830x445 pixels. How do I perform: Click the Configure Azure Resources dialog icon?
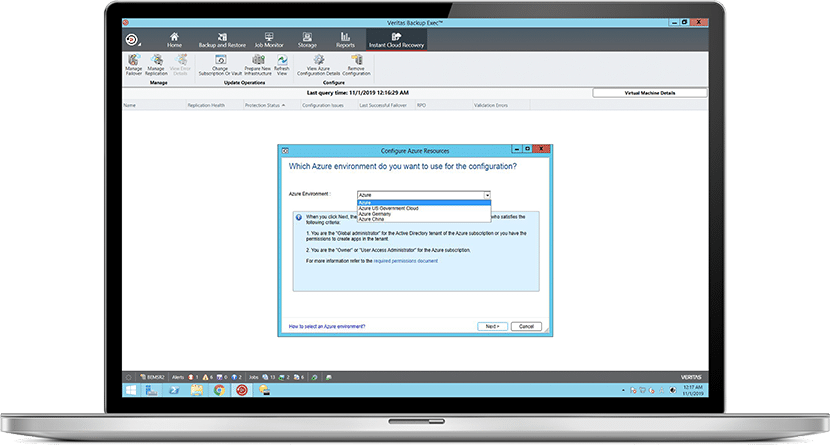click(285, 151)
